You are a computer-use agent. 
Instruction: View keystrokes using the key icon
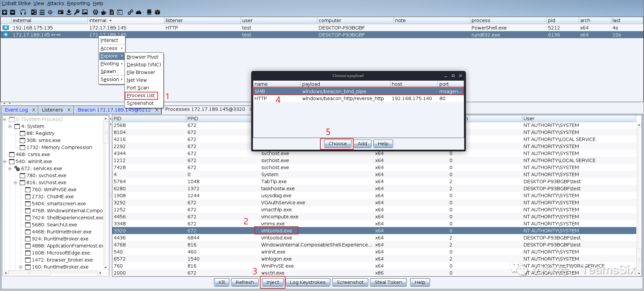pos(77,12)
